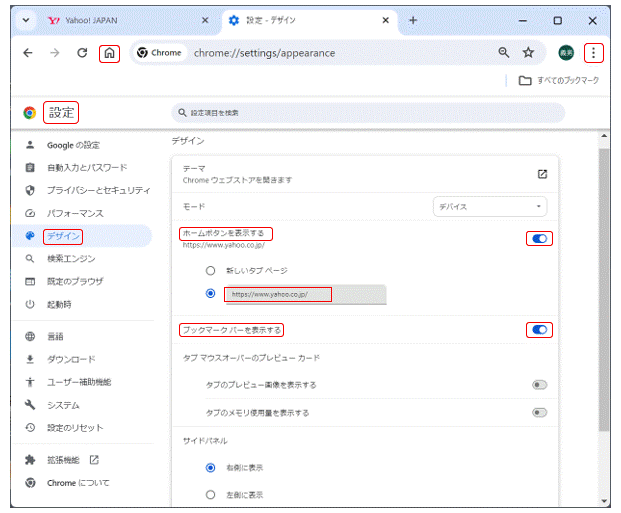Image resolution: width=621 pixels, height=513 pixels.
Task: Toggle ブックマーク バーを表示する switch
Action: pyautogui.click(x=540, y=329)
